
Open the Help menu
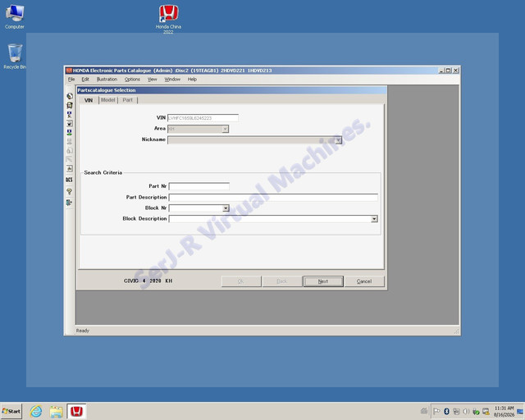pos(192,80)
